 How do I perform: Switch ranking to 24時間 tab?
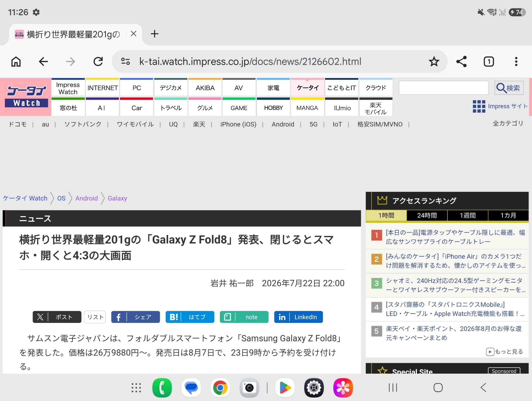click(427, 215)
